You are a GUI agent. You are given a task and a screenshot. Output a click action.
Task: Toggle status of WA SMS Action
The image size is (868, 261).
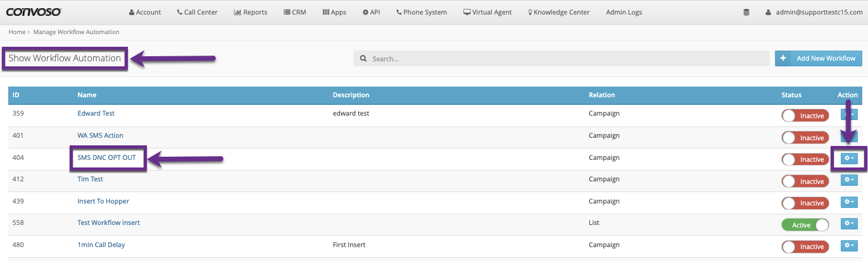coord(805,138)
